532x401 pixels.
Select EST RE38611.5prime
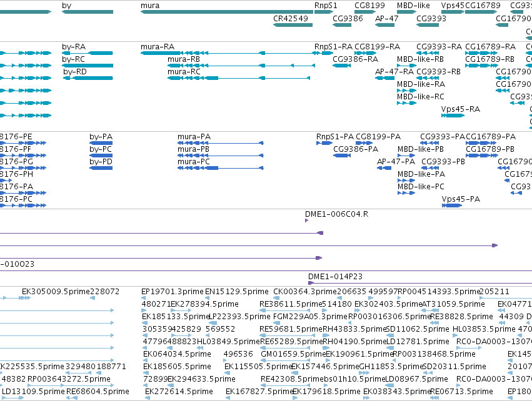[x=291, y=304]
